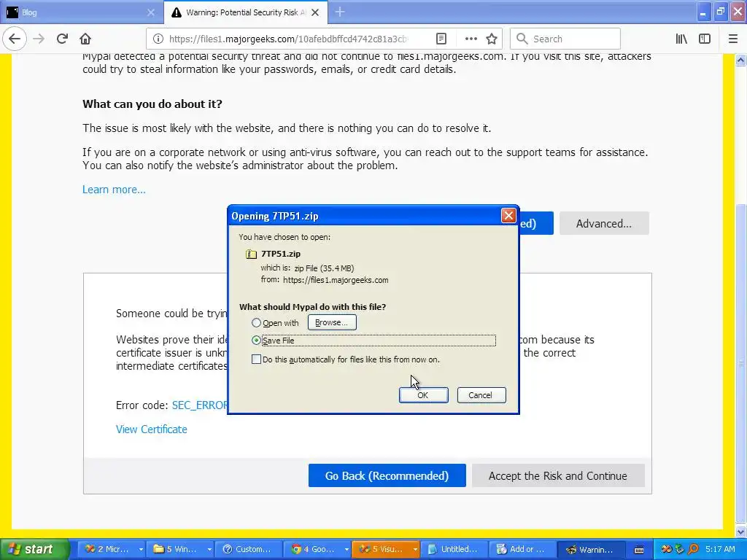The width and height of the screenshot is (747, 560).
Task: Open the hamburger application menu
Action: pos(733,39)
